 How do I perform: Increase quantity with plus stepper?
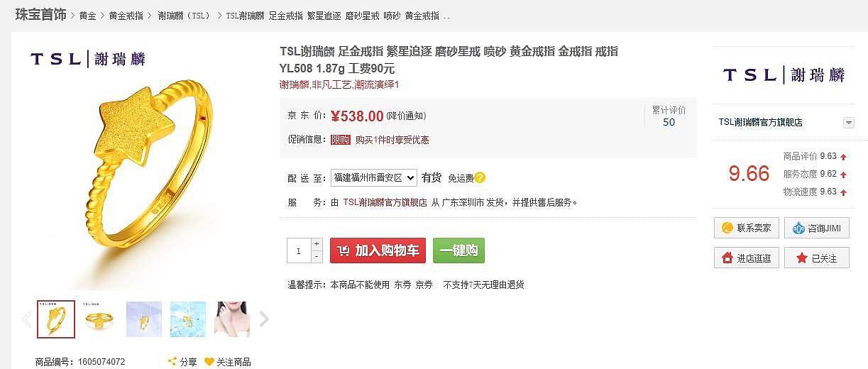(x=317, y=244)
